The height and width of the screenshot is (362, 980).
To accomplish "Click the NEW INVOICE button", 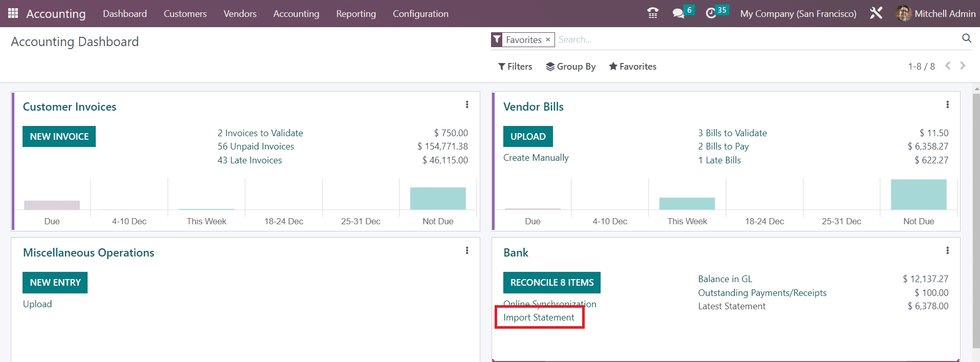I will [x=59, y=137].
